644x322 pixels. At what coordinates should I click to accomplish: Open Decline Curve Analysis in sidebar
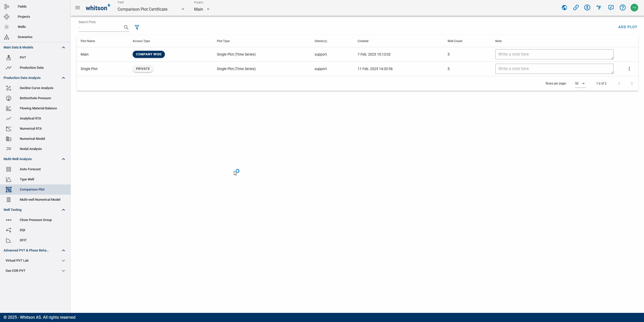(37, 88)
